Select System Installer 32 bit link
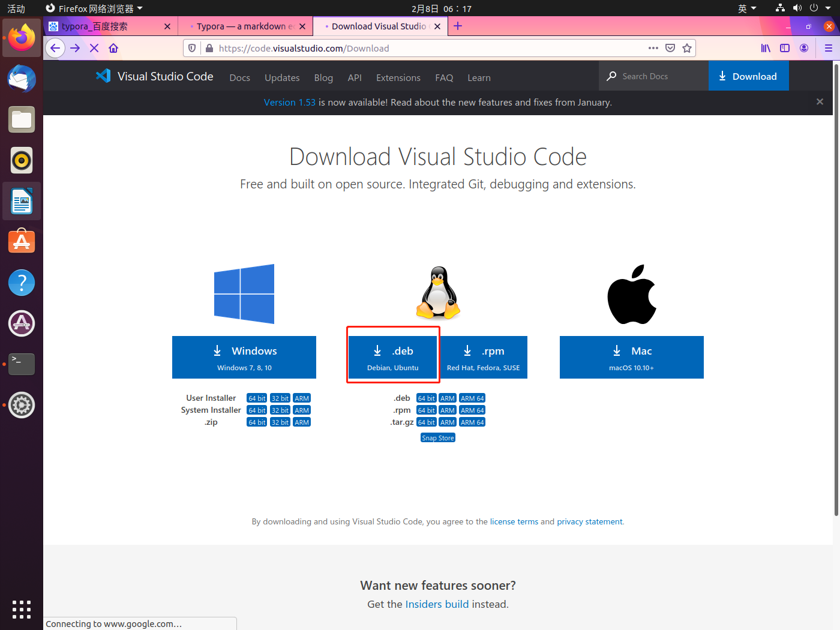The image size is (840, 630). coord(280,410)
